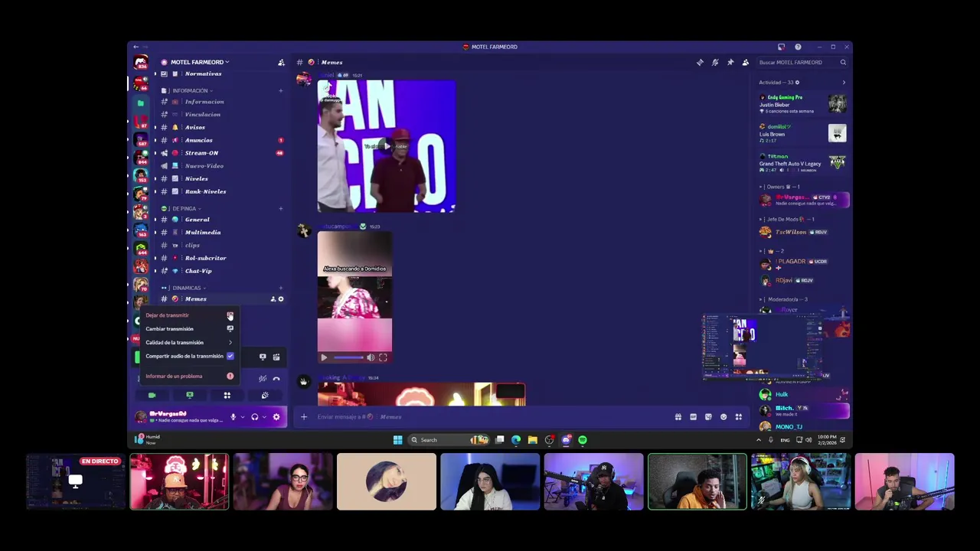This screenshot has width=980, height=551.
Task: Add channel to DE PINGA category via plus
Action: tap(280, 208)
